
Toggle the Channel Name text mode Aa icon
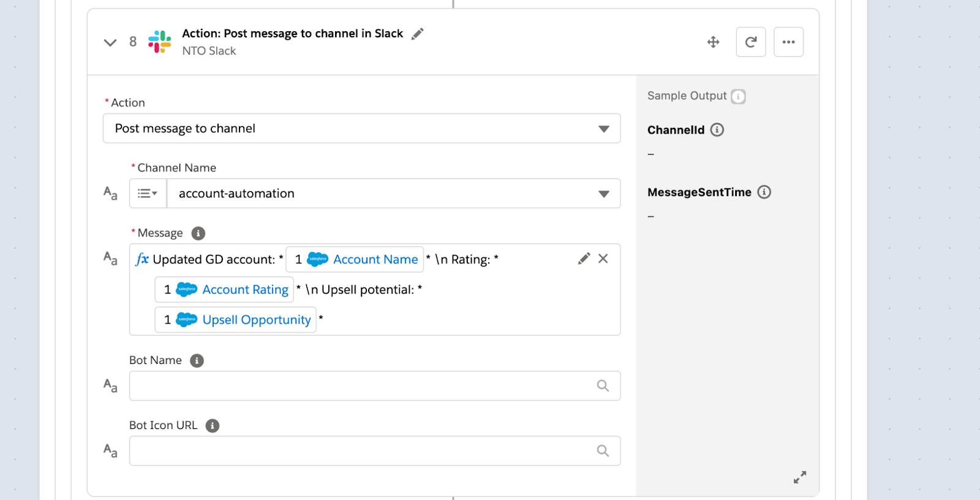(110, 194)
